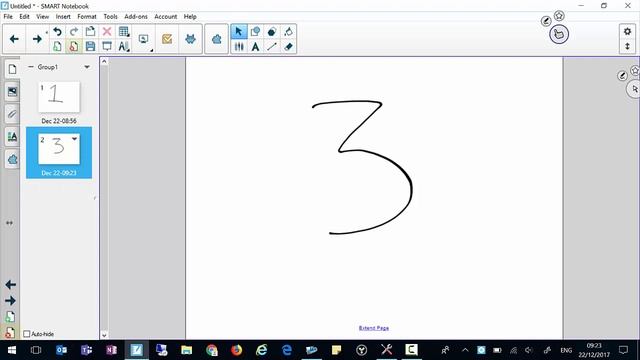Open the Format menu
640x360 pixels.
[x=87, y=17]
